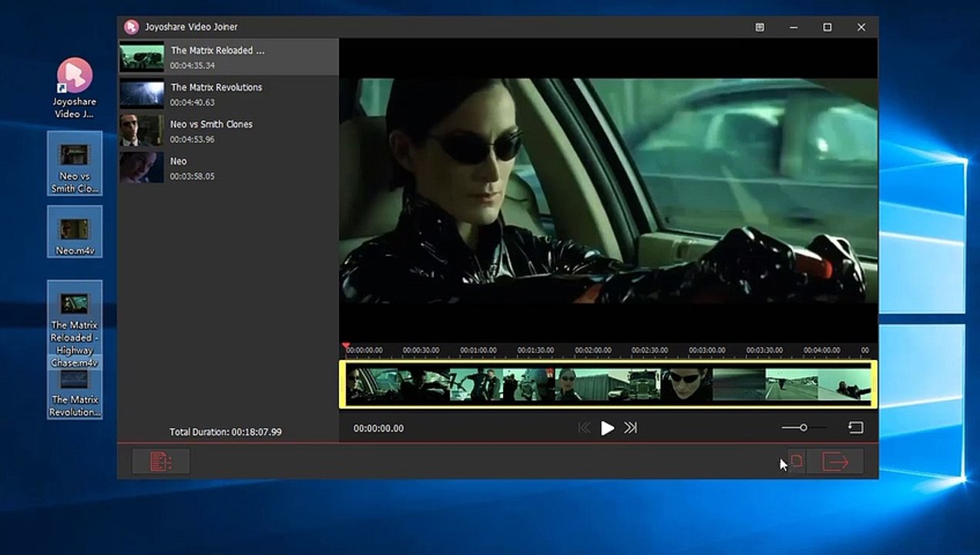Click the Total Duration 00:18:07.99 text
Viewport: 980px width, 555px height.
click(x=226, y=432)
